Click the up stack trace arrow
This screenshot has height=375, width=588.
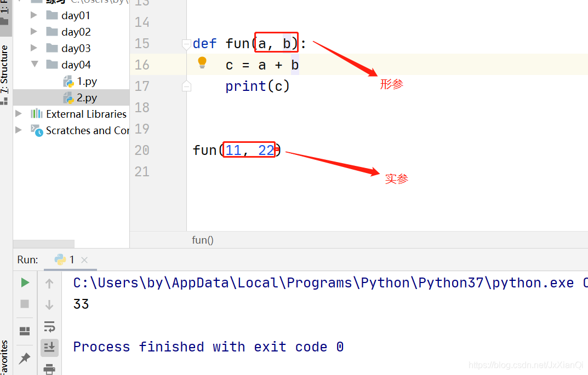click(49, 284)
